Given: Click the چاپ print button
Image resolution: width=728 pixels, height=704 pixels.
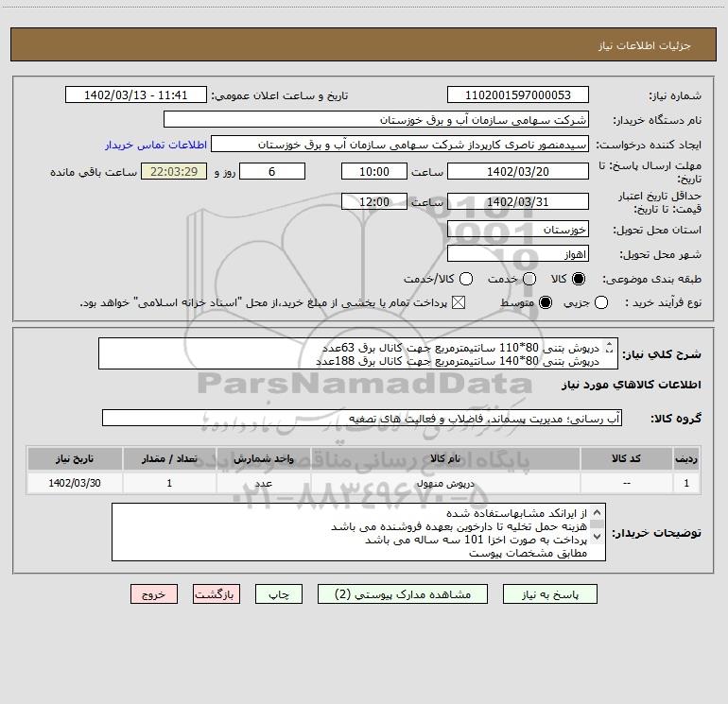Looking at the screenshot, I should 279,594.
